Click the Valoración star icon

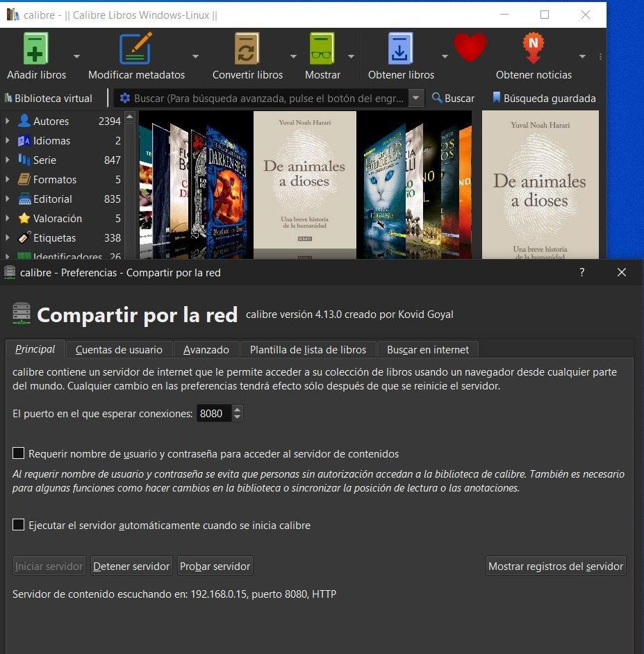[x=24, y=218]
